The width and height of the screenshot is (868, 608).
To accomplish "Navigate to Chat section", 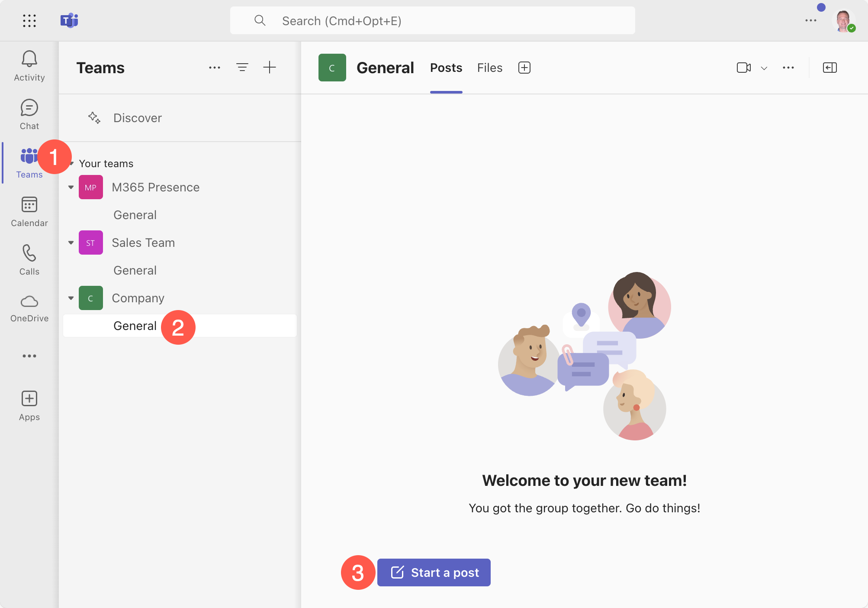I will [29, 113].
